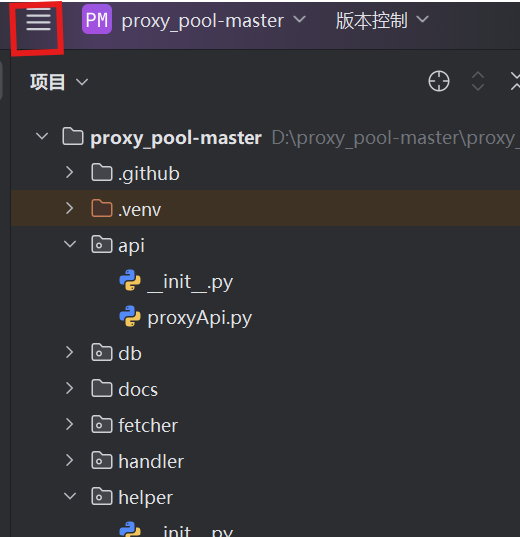The width and height of the screenshot is (520, 537).
Task: Open the proxyApi.py file
Action: point(200,318)
